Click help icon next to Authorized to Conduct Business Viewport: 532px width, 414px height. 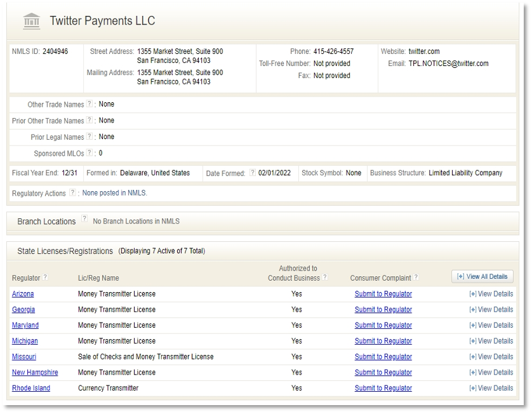[x=325, y=277]
